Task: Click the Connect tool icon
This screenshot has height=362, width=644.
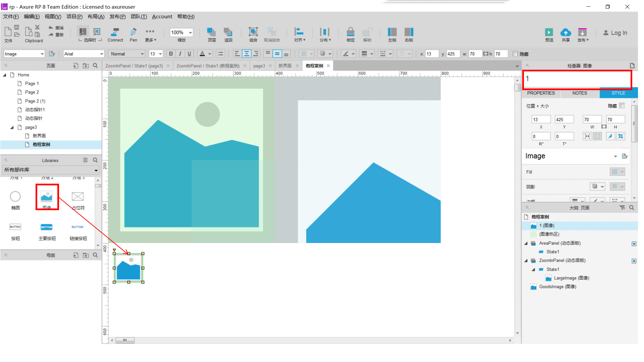Action: click(x=115, y=32)
